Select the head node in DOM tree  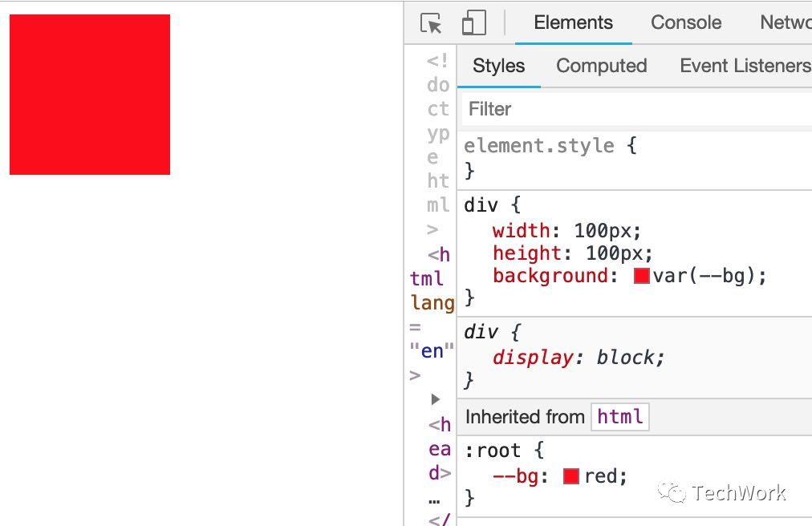pos(440,448)
